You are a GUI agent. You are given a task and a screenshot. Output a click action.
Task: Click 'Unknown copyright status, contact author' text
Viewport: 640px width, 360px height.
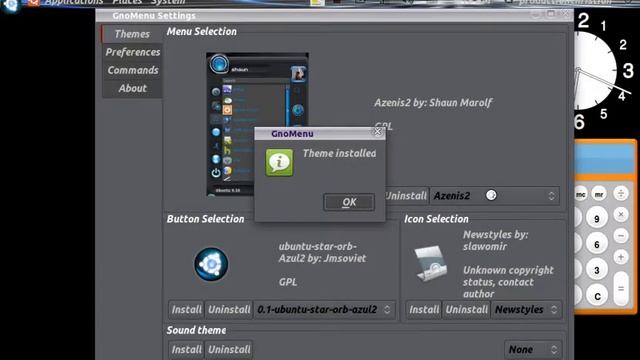(508, 282)
